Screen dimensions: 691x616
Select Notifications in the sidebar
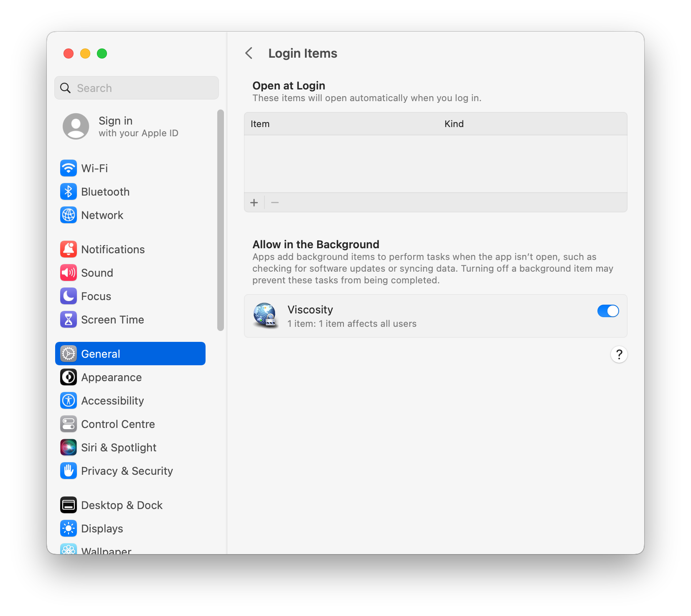coord(113,249)
